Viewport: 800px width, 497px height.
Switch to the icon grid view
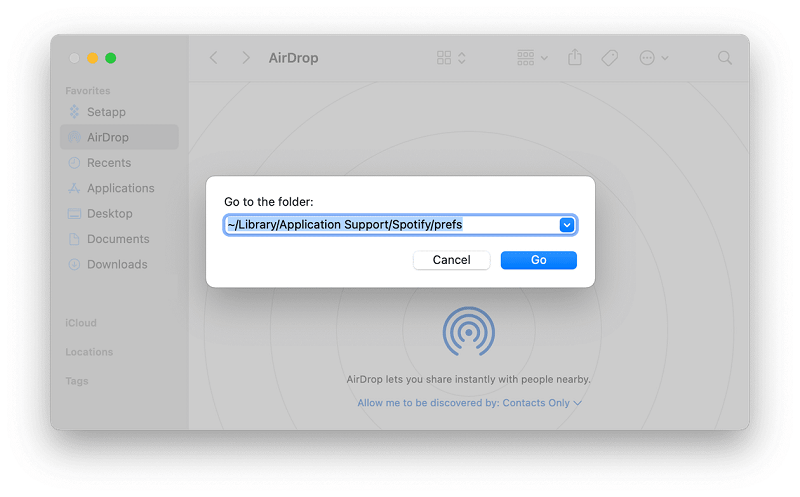click(x=444, y=58)
